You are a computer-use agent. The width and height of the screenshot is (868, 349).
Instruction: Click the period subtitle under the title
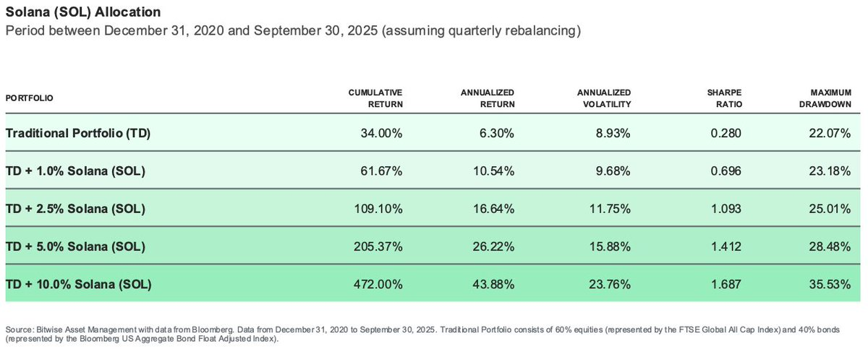coord(293,31)
